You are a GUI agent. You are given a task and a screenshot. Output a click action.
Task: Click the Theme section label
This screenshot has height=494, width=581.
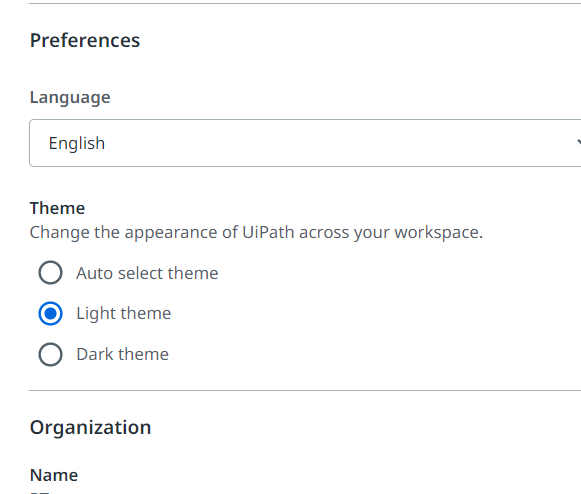tap(57, 208)
